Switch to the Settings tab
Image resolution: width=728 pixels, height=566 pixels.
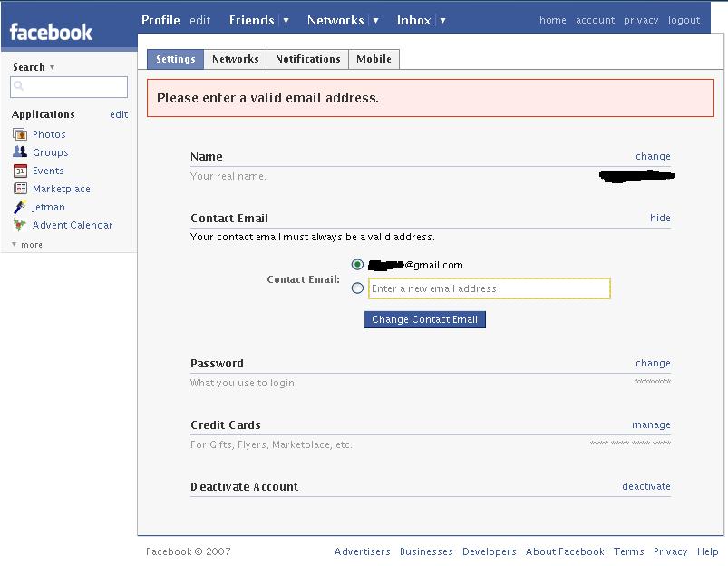[176, 59]
